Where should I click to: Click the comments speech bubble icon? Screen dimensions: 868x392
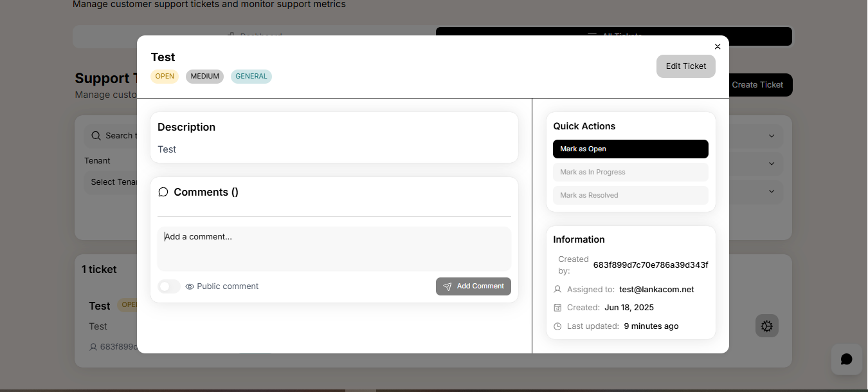[163, 192]
